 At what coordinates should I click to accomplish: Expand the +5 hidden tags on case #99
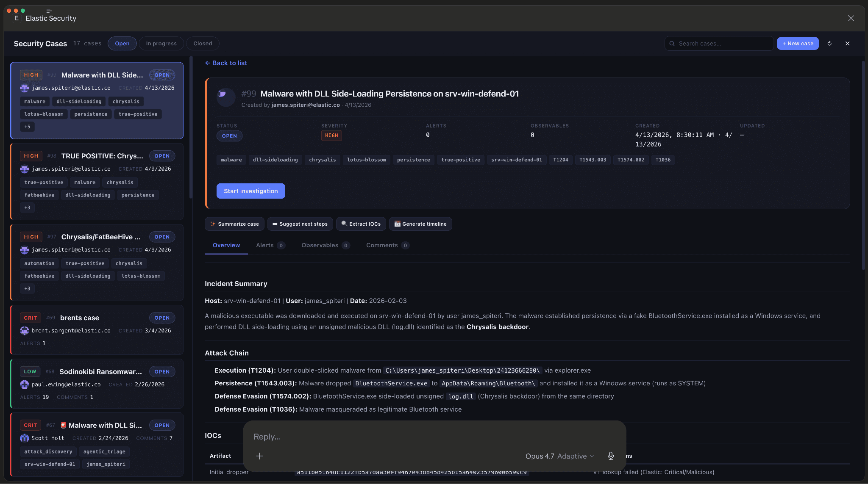pyautogui.click(x=27, y=126)
